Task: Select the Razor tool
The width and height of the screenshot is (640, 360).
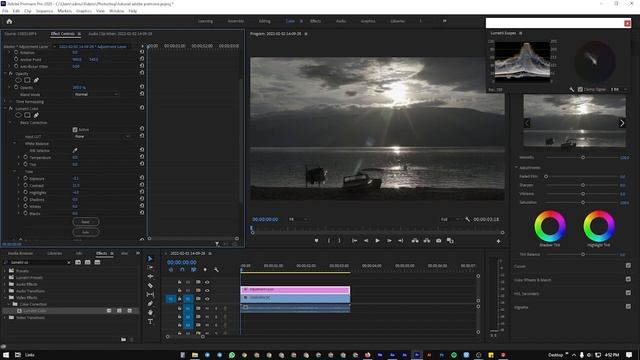Action: 150,285
